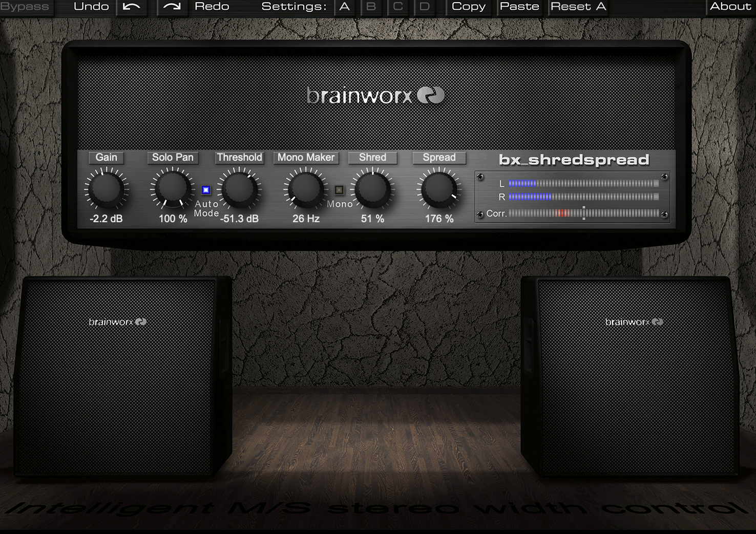Select settings slot D
756x534 pixels.
425,7
